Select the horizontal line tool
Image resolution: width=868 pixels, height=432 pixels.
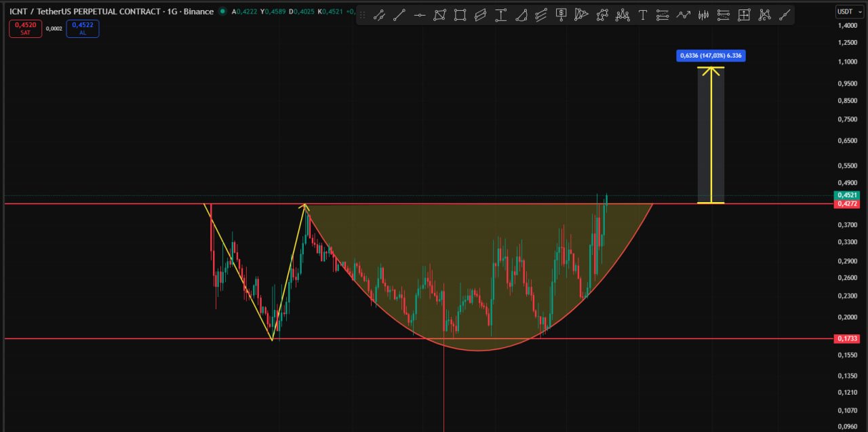click(x=420, y=15)
